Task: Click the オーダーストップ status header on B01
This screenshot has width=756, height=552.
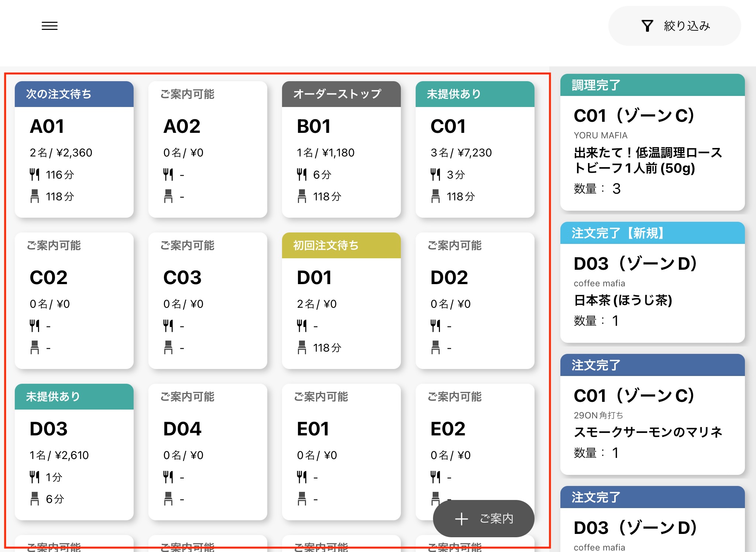Action: tap(341, 94)
